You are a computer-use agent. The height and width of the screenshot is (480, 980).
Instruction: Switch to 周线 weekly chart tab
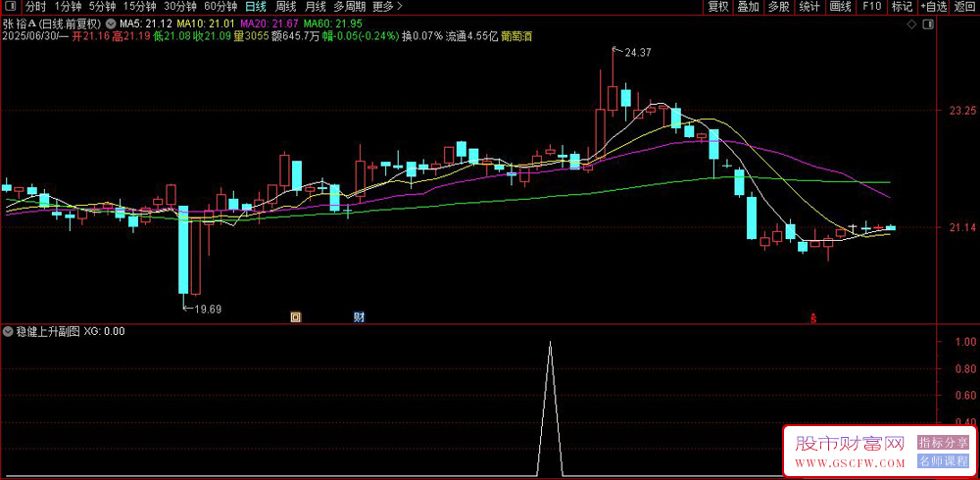pyautogui.click(x=285, y=8)
